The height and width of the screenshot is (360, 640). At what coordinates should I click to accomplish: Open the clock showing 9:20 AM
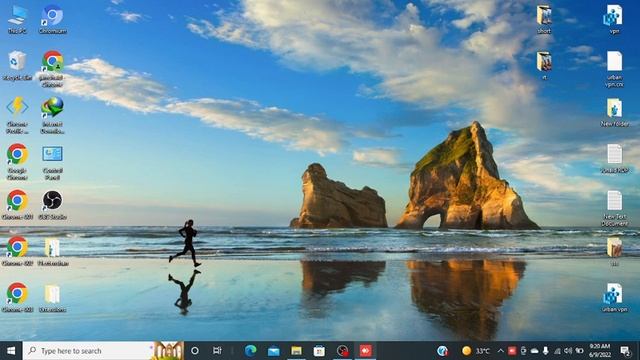pos(600,351)
